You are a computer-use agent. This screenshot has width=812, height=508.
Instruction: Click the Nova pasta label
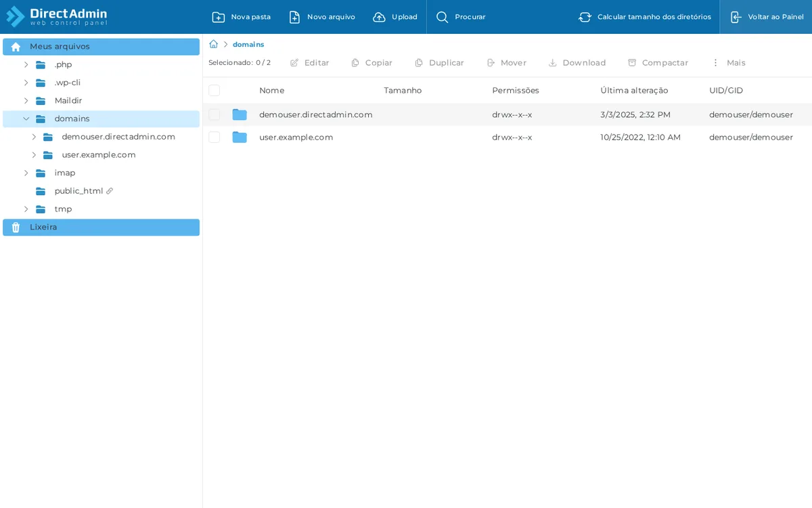tap(251, 17)
